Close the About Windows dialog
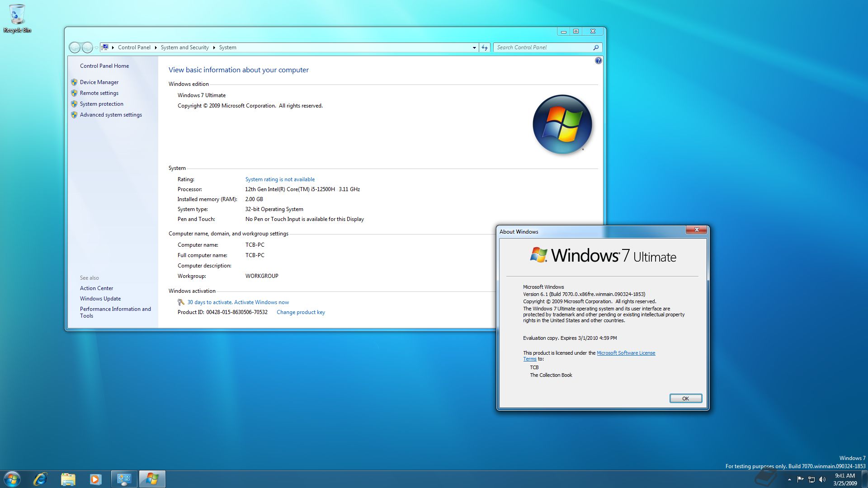The width and height of the screenshot is (868, 488). click(696, 230)
